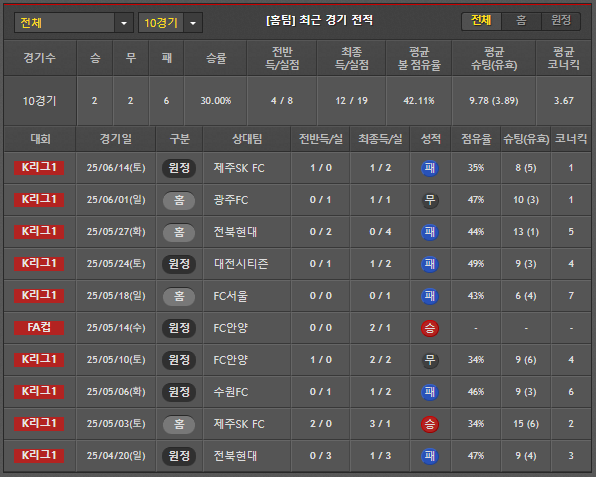Viewport: 596px width, 477px height.
Task: Open the FC서울 opponent team link
Action: pyautogui.click(x=231, y=296)
